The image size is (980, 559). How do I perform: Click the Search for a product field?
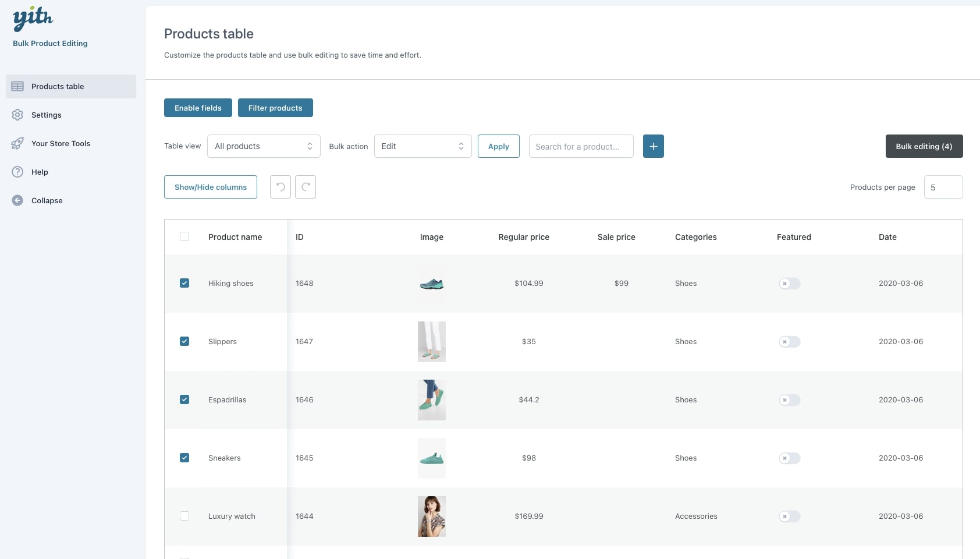click(581, 146)
